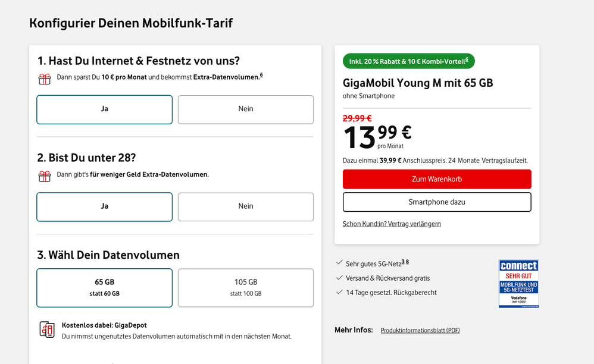The height and width of the screenshot is (364, 594).
Task: Select 'Nein' for Internet & Festnetz question
Action: click(x=245, y=109)
